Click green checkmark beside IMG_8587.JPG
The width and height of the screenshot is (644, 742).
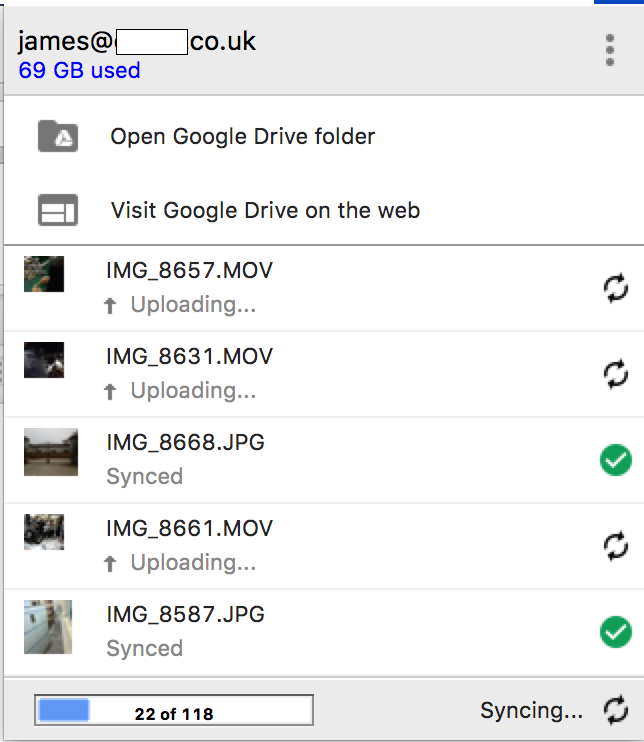(616, 633)
